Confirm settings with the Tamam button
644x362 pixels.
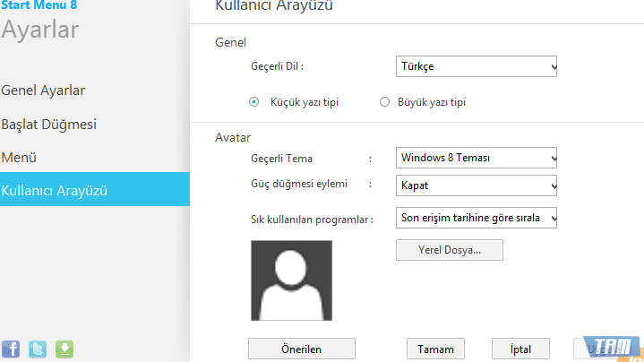tap(435, 349)
